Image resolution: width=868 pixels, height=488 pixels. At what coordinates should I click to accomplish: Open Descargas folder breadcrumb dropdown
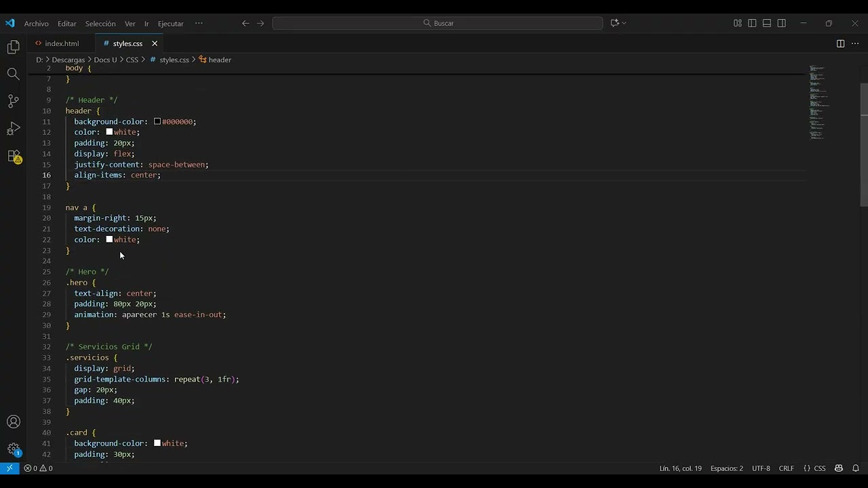[68, 60]
